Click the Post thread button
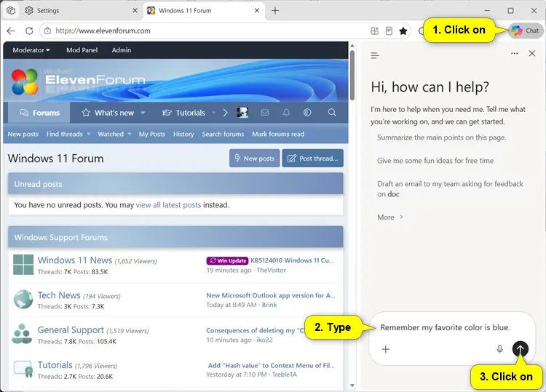Image resolution: width=546 pixels, height=392 pixels. (x=313, y=159)
